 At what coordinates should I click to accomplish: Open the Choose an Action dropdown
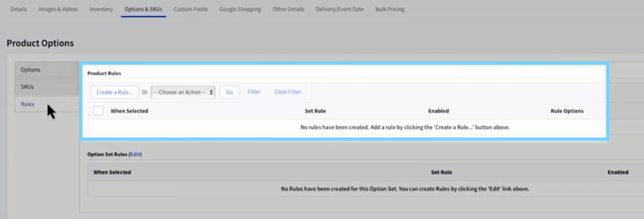(x=183, y=92)
